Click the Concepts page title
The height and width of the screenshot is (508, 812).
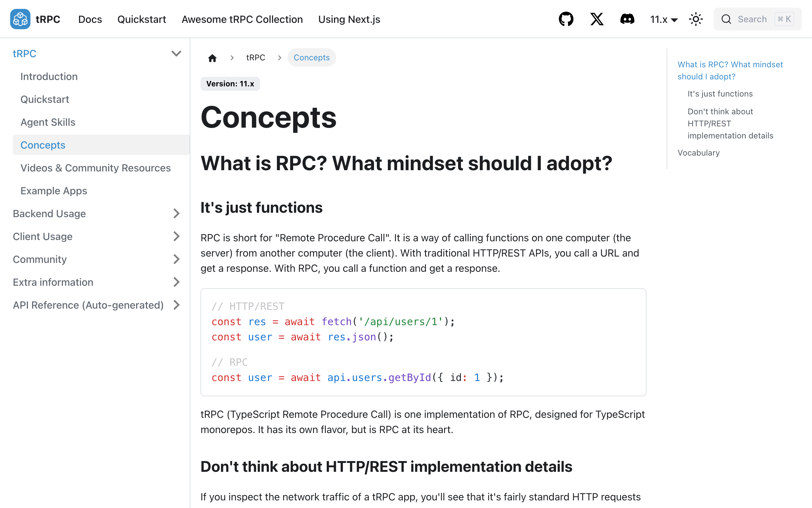[268, 117]
